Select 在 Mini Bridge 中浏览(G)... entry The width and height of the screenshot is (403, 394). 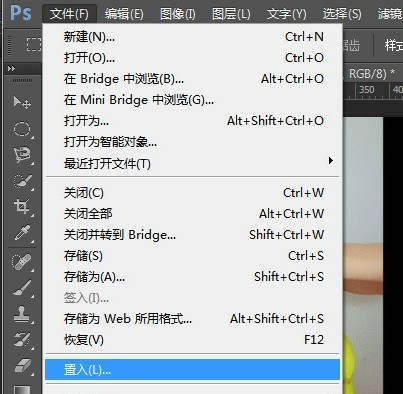193,100
